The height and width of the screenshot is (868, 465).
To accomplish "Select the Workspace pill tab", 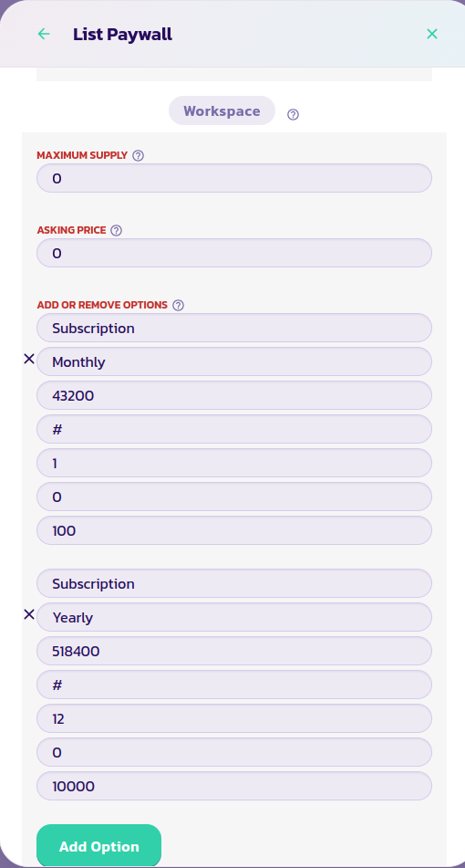I will 222,110.
